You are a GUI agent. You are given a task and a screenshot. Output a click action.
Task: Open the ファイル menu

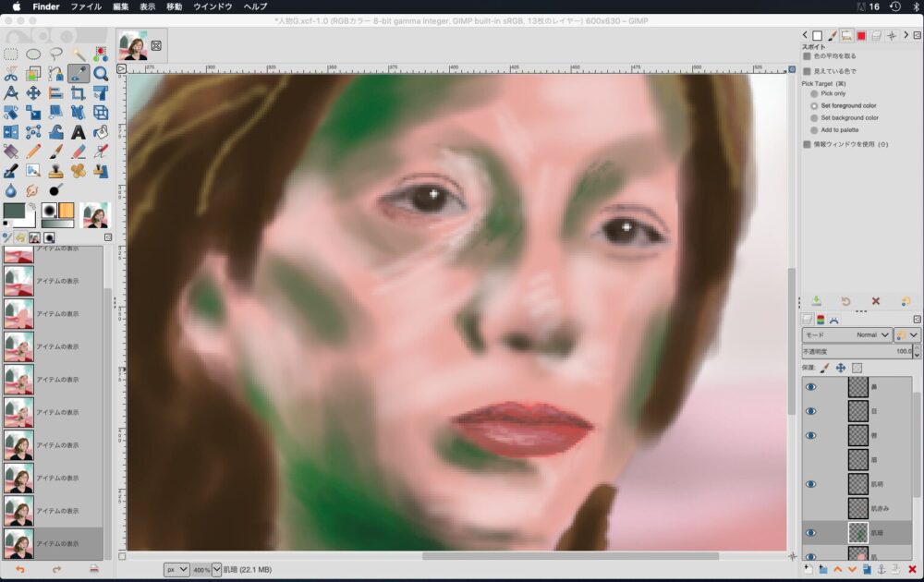pos(86,6)
